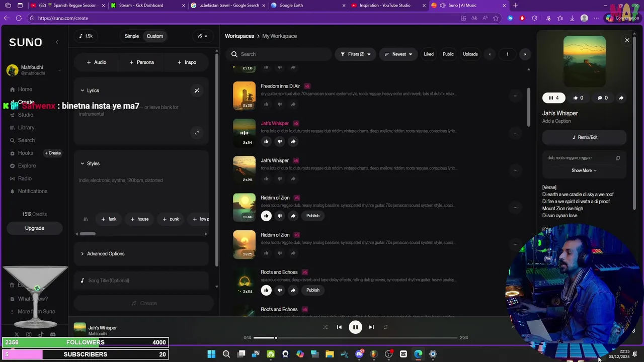
Task: Expand Advanced Options section
Action: 141,254
